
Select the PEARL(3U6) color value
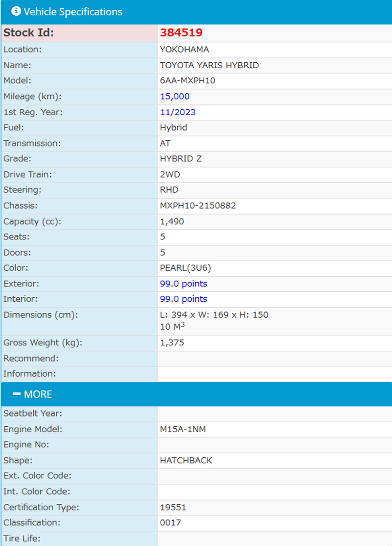coord(185,268)
